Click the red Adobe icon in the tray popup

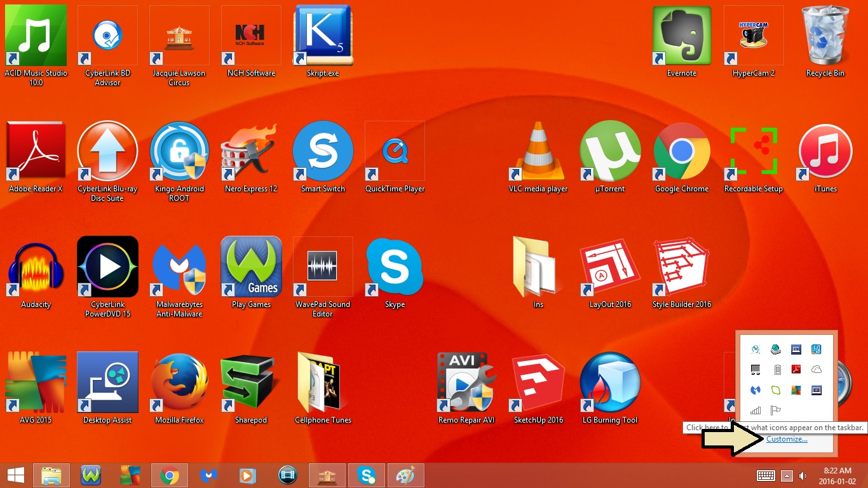(796, 369)
